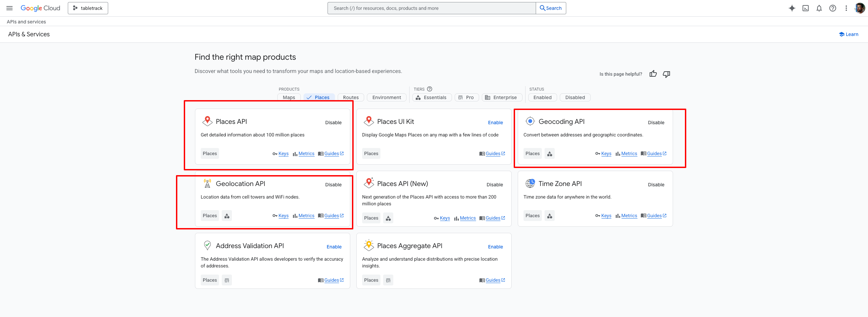
Task: Disable the Places API (New)
Action: [495, 185]
